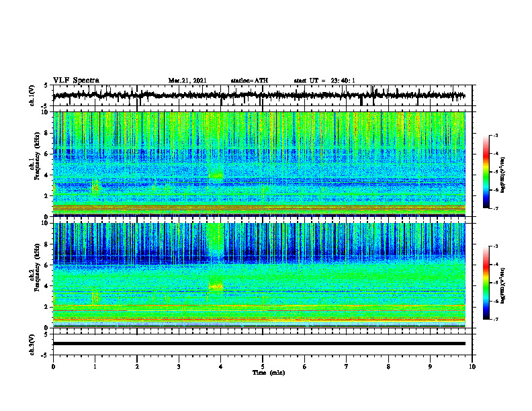Click the ch.1 voltage waveform trace

[259, 95]
